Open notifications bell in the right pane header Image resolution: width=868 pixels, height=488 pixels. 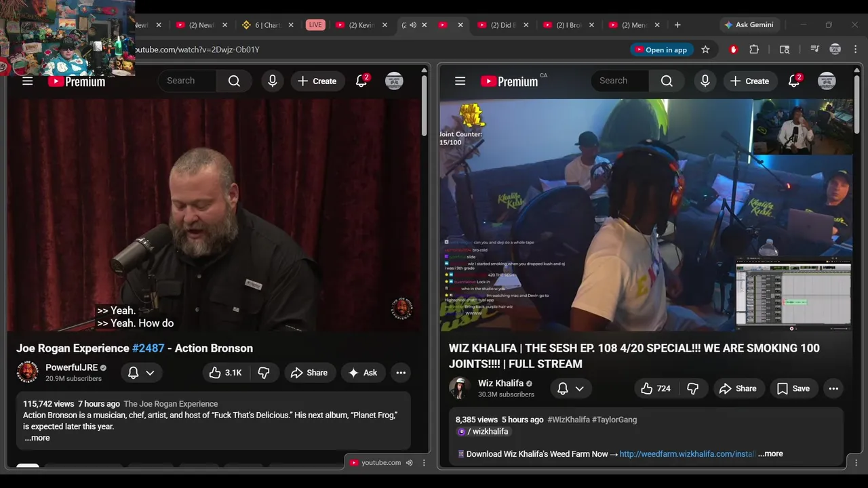tap(795, 81)
